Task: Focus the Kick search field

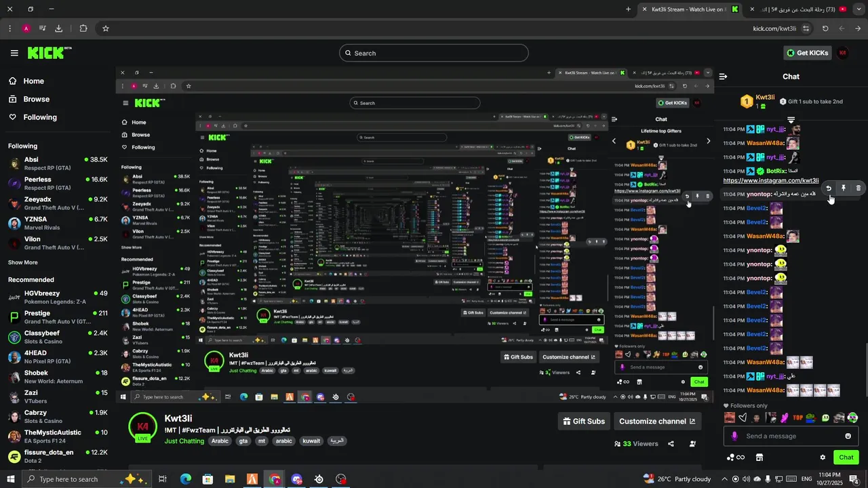Action: tap(434, 53)
